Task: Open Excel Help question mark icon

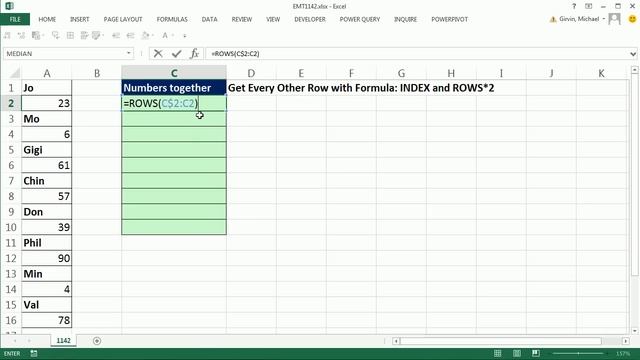Action: click(x=574, y=6)
